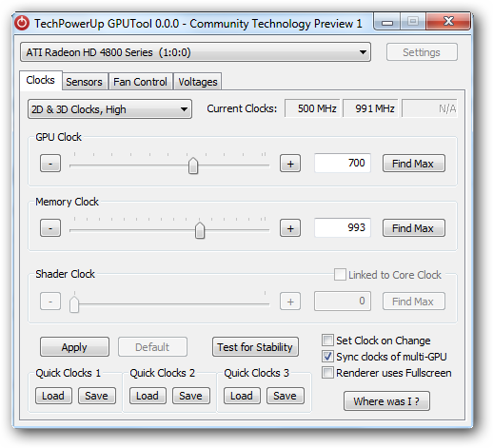Switch to the Sensors tab
Image resolution: width=493 pixels, height=448 pixels.
click(x=84, y=82)
